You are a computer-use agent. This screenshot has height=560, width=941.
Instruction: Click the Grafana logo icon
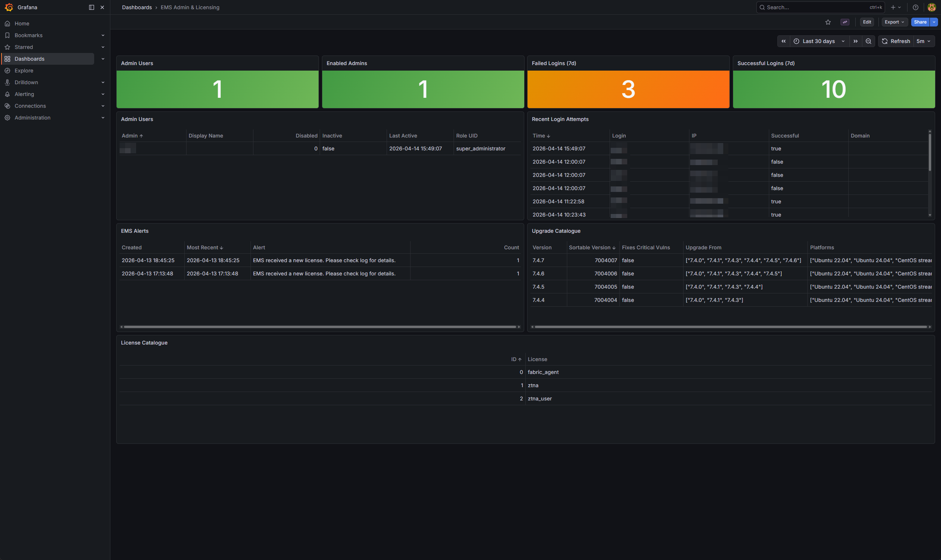9,7
